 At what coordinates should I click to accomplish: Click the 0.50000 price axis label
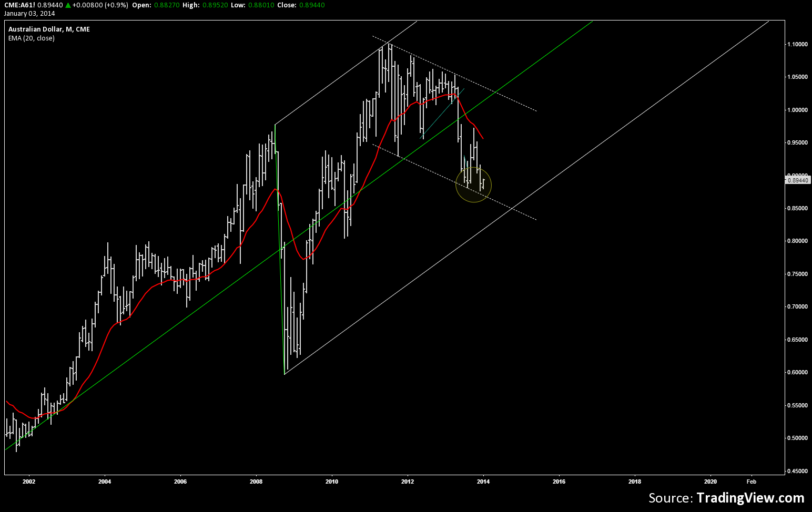tap(797, 438)
